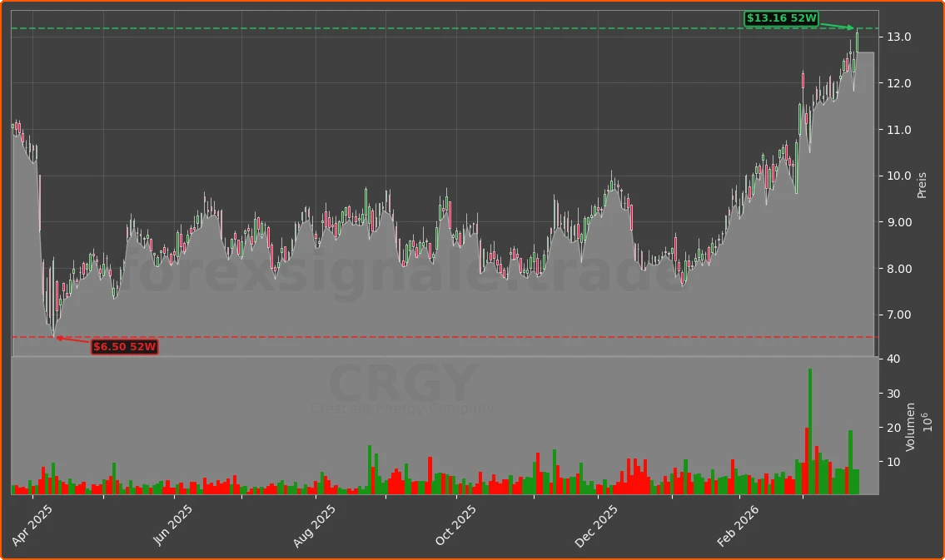
Task: Click the 30 volume axis value
Action: pos(893,394)
